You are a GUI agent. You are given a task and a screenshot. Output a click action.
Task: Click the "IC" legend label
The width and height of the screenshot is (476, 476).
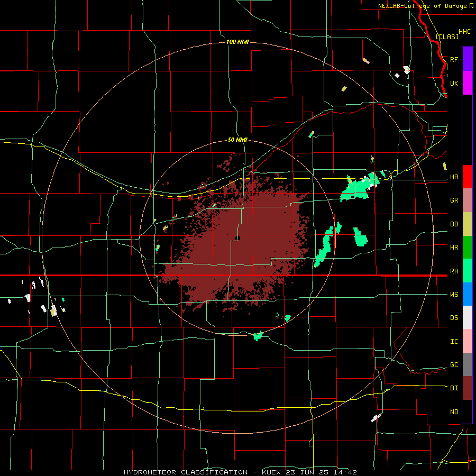tap(454, 341)
